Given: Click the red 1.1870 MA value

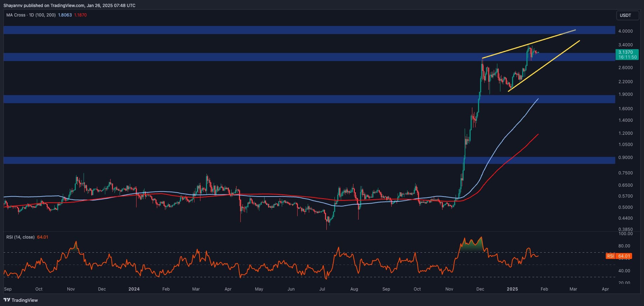Looking at the screenshot, I should pos(80,15).
